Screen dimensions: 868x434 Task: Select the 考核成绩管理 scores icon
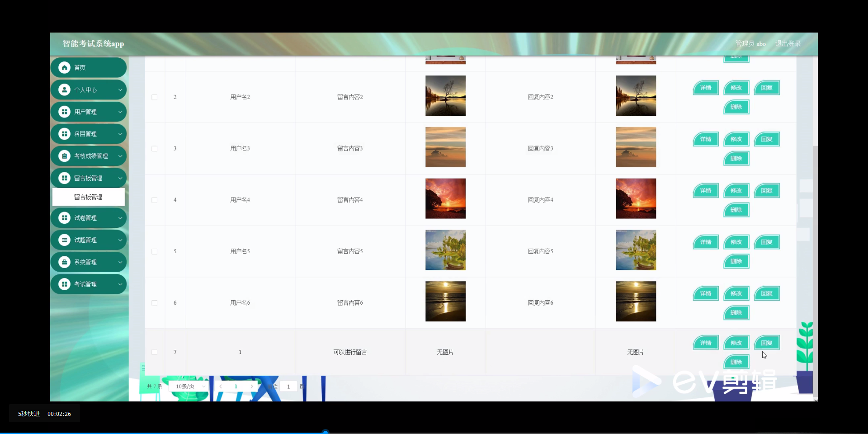click(x=64, y=156)
